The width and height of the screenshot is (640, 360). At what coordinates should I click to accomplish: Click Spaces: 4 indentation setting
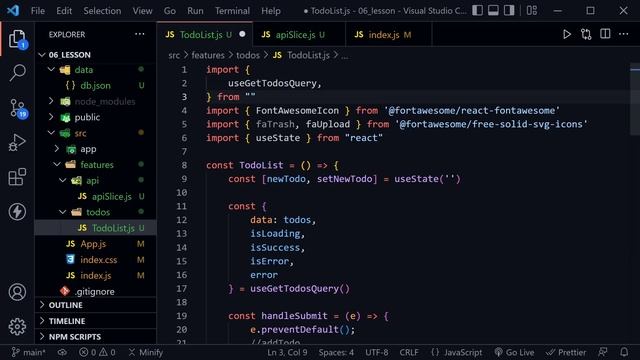(x=336, y=352)
